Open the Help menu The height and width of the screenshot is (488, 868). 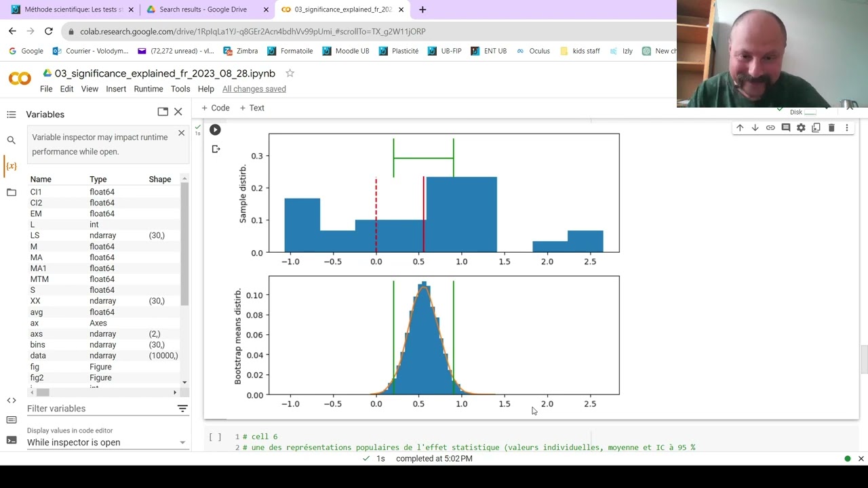click(x=206, y=89)
